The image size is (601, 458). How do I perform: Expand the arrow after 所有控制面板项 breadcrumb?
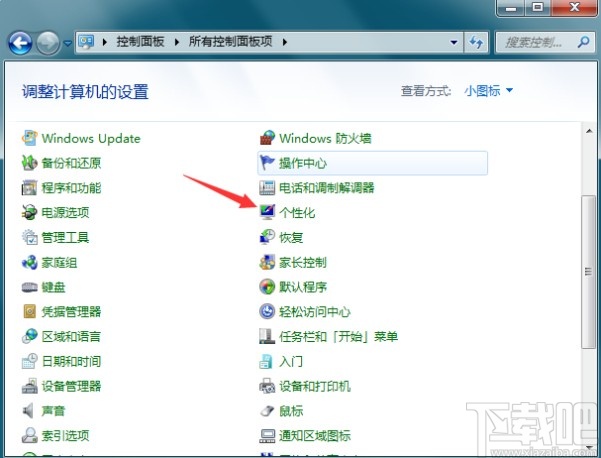point(284,42)
